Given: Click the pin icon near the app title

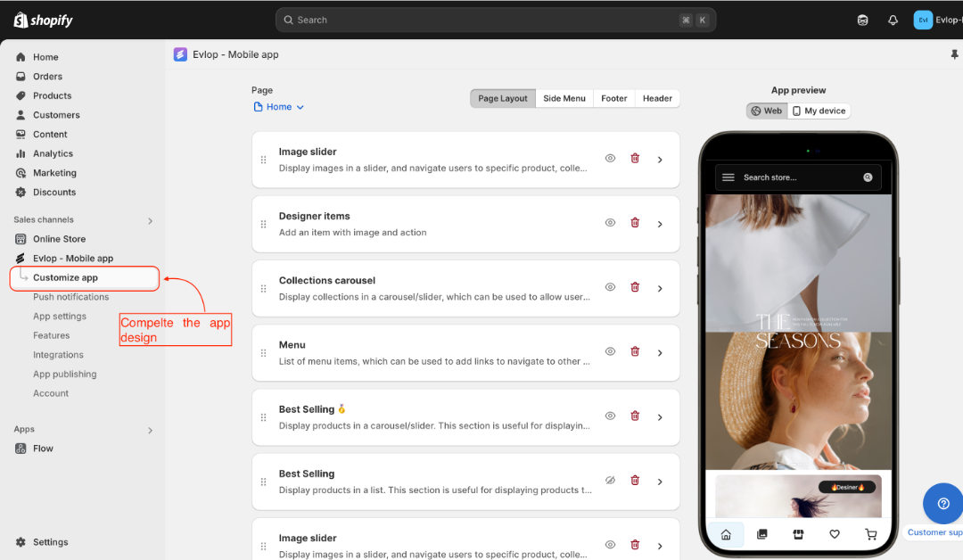Looking at the screenshot, I should 955,54.
